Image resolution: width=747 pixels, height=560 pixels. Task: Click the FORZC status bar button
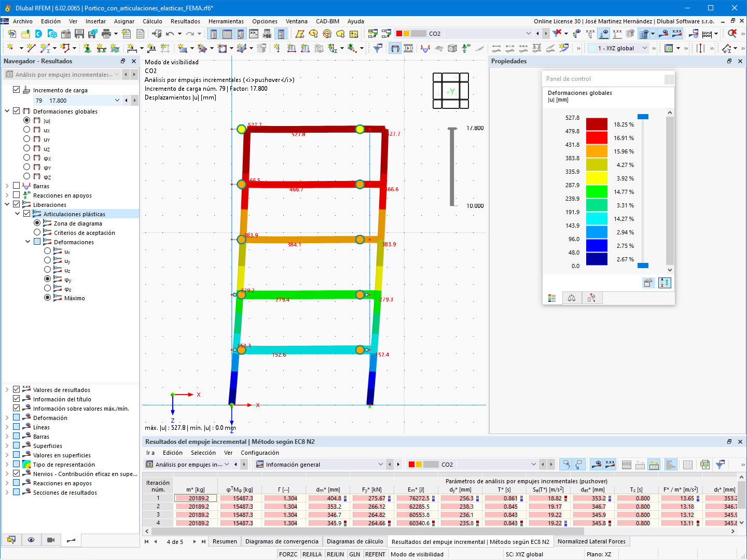288,554
